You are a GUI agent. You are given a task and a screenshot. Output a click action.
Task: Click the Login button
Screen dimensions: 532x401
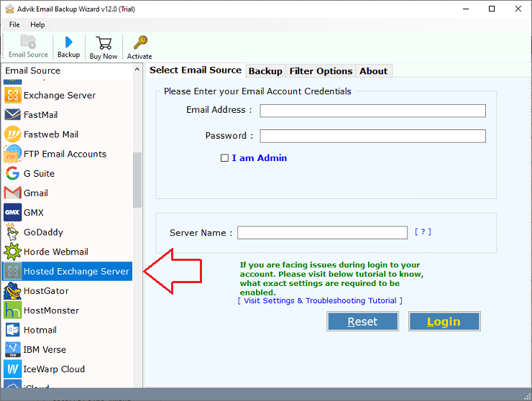(444, 321)
